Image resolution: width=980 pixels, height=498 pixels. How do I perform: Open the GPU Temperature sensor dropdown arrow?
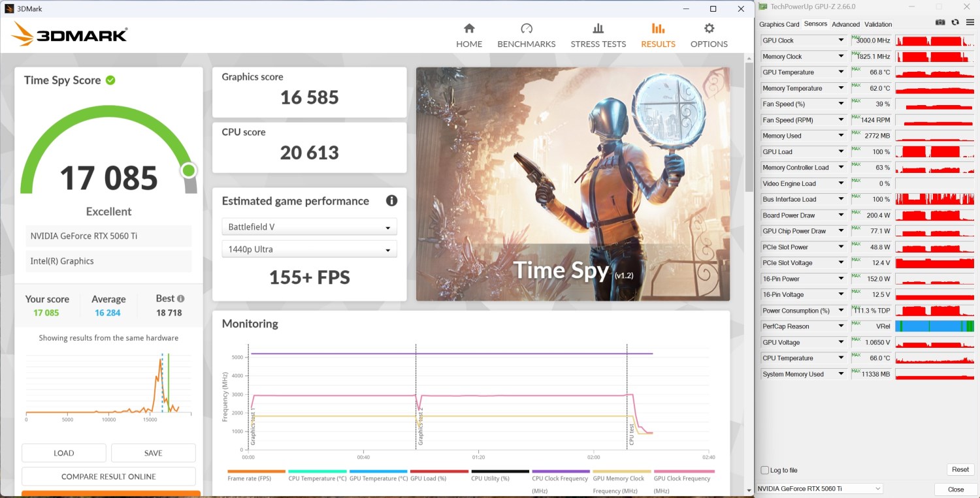pos(841,72)
